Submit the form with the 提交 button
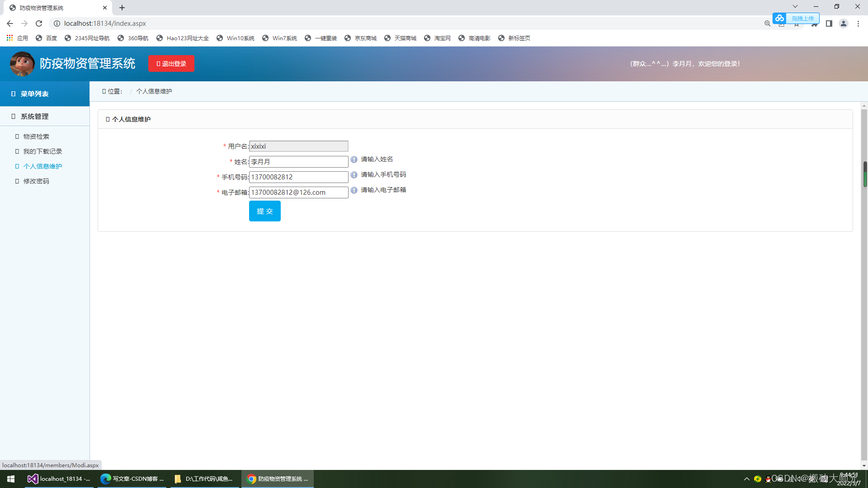868x488 pixels. point(264,211)
